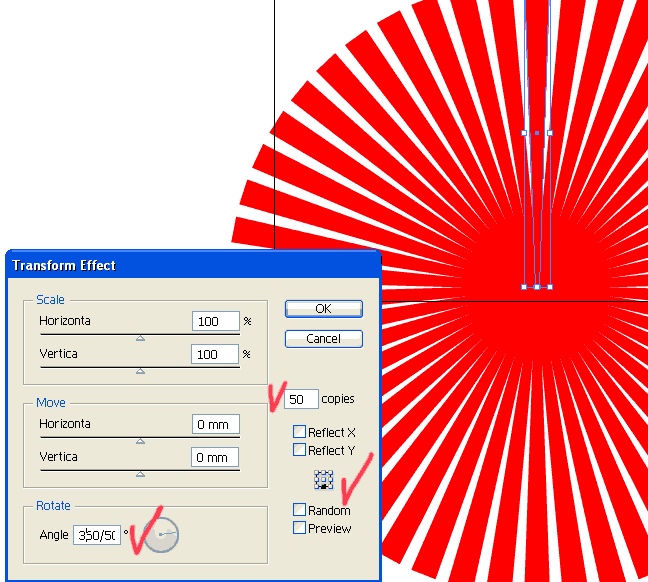This screenshot has height=582, width=648.
Task: Toggle the Preview checkbox
Action: pyautogui.click(x=299, y=527)
